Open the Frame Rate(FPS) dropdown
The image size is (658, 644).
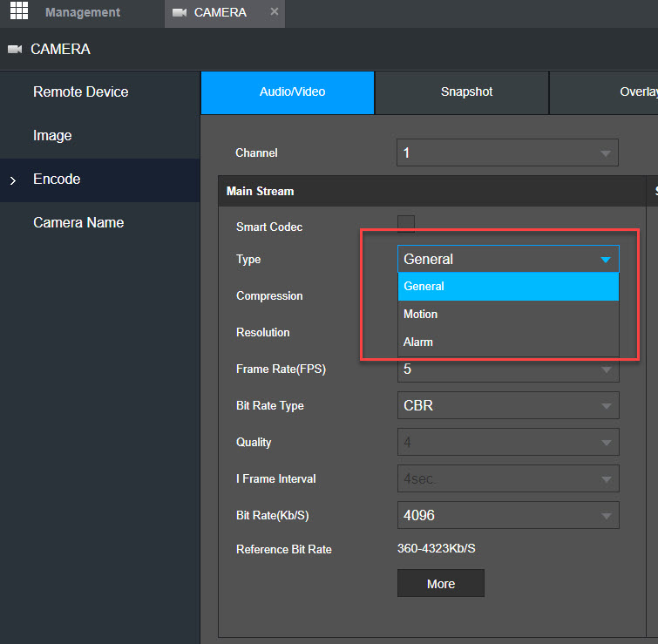(508, 369)
